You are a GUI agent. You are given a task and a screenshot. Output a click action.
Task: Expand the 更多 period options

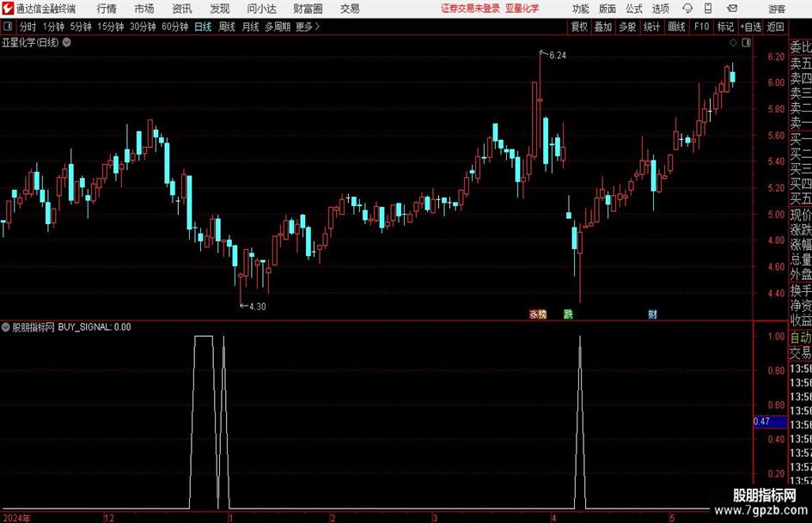pos(308,27)
